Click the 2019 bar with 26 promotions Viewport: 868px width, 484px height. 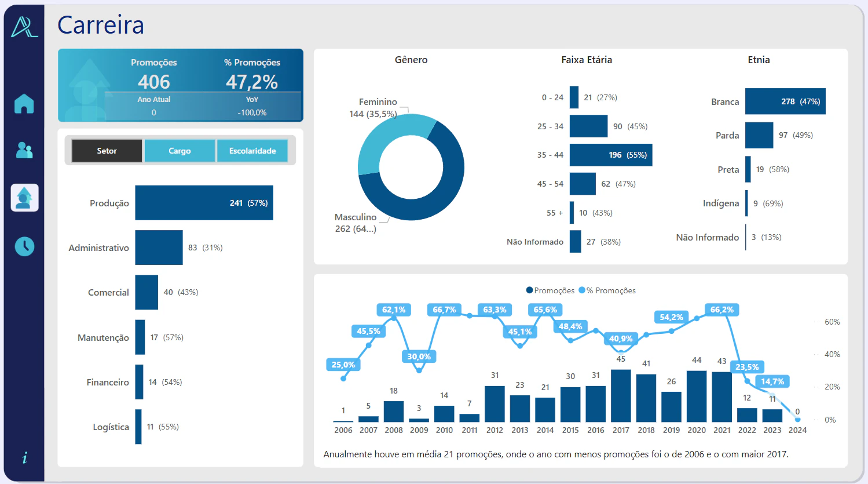671,406
